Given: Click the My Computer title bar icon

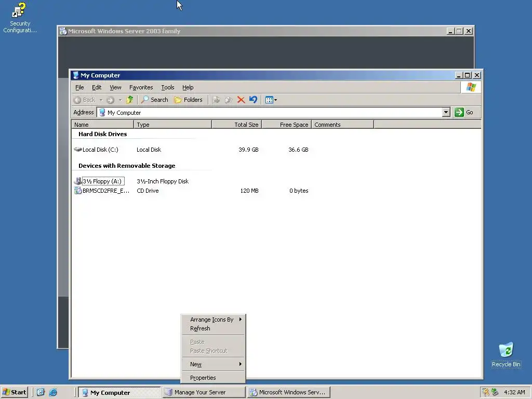Looking at the screenshot, I should [76, 75].
